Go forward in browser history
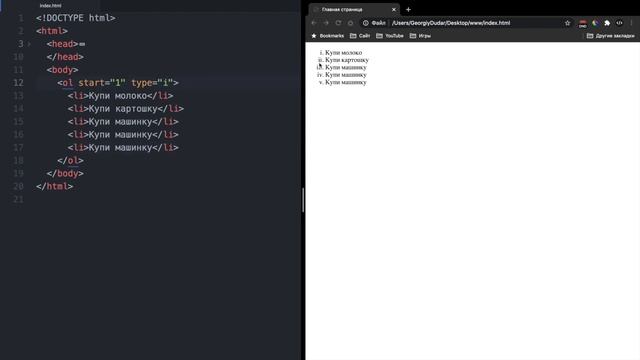Image resolution: width=640 pixels, height=360 pixels. [326, 23]
